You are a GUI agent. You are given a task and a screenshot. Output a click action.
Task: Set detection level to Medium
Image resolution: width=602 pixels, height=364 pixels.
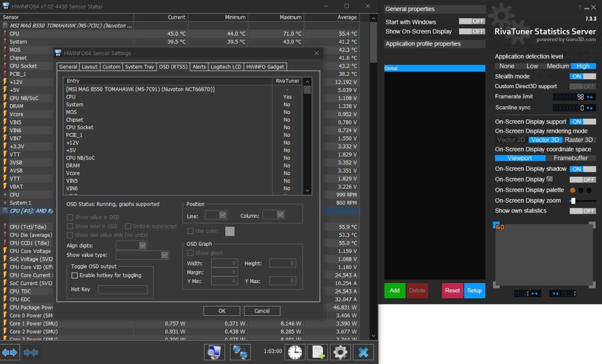(558, 66)
